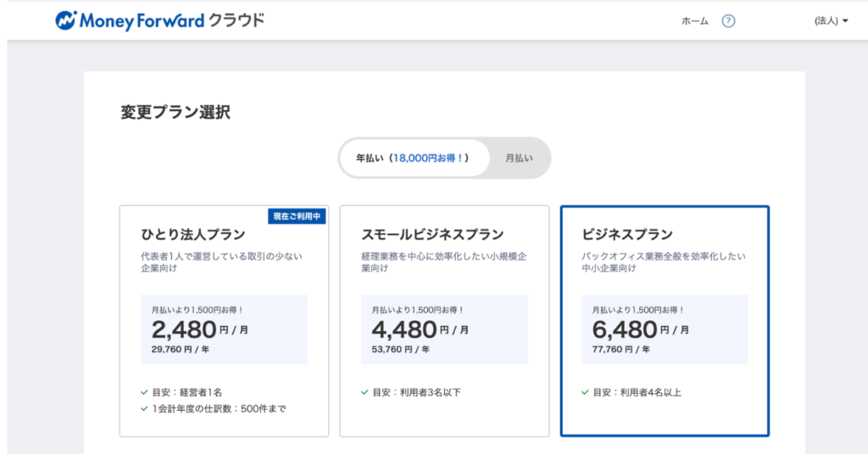Click 代表者1人で運営している description text
The image size is (868, 454).
221,262
